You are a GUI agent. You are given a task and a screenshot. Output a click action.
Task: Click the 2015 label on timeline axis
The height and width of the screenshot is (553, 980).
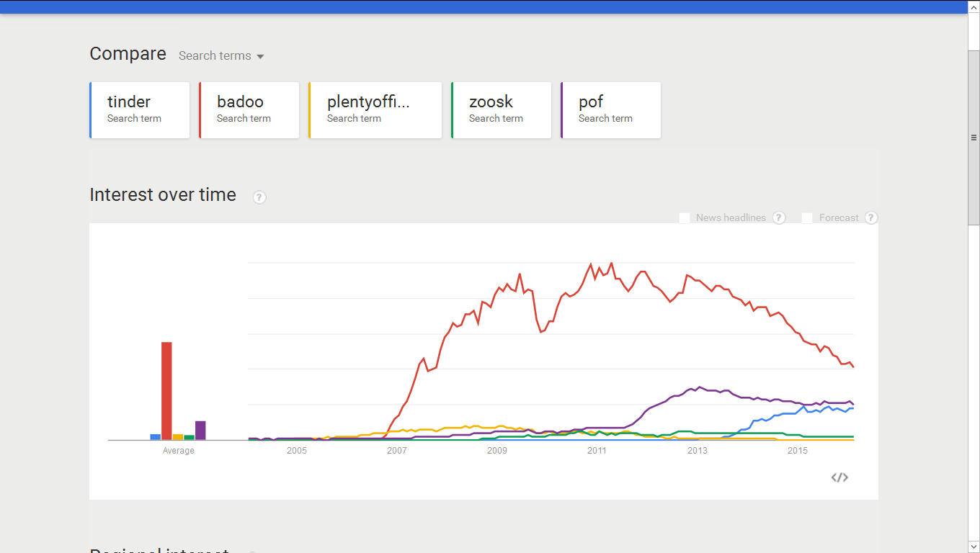click(798, 451)
